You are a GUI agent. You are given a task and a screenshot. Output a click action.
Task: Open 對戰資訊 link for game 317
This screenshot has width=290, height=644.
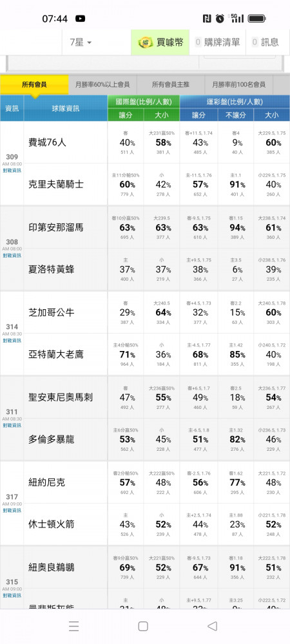(12, 511)
